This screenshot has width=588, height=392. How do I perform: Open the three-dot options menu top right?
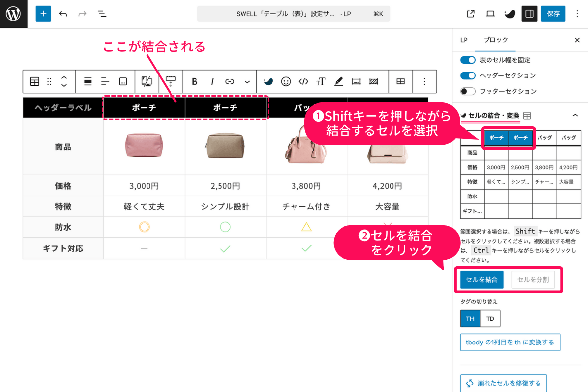pyautogui.click(x=577, y=14)
